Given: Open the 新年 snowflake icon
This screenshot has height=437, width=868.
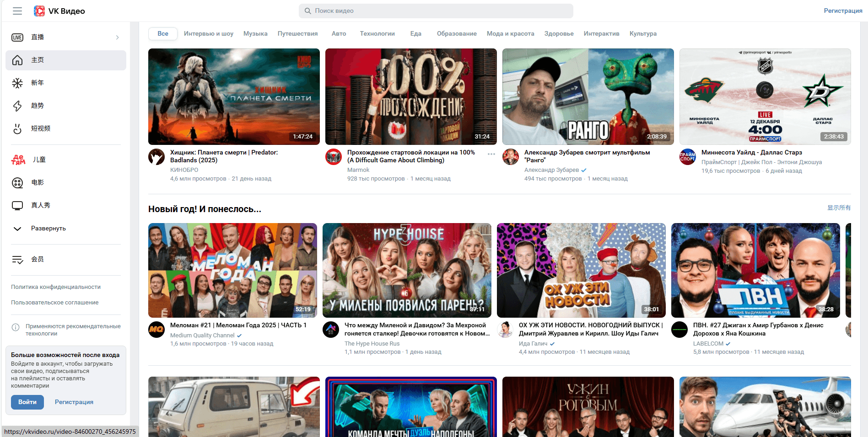Looking at the screenshot, I should tap(17, 83).
